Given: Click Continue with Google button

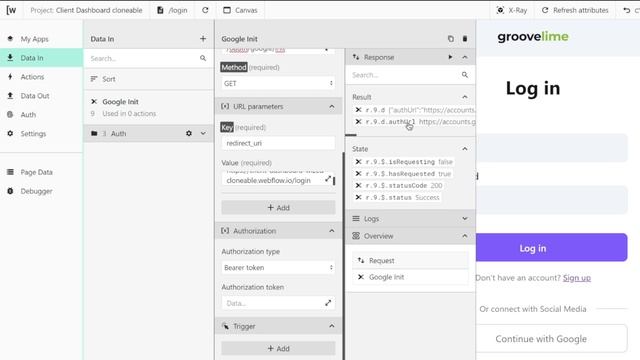Looking at the screenshot, I should (x=551, y=338).
